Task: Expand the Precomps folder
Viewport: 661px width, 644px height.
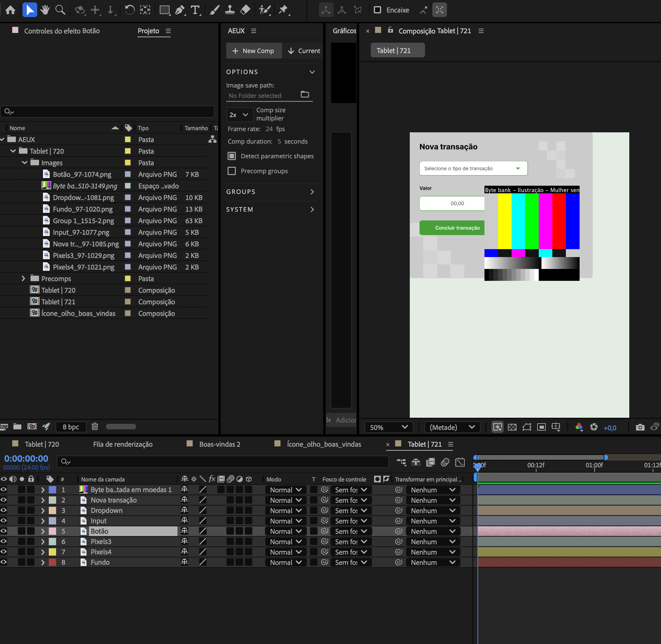Action: click(23, 278)
